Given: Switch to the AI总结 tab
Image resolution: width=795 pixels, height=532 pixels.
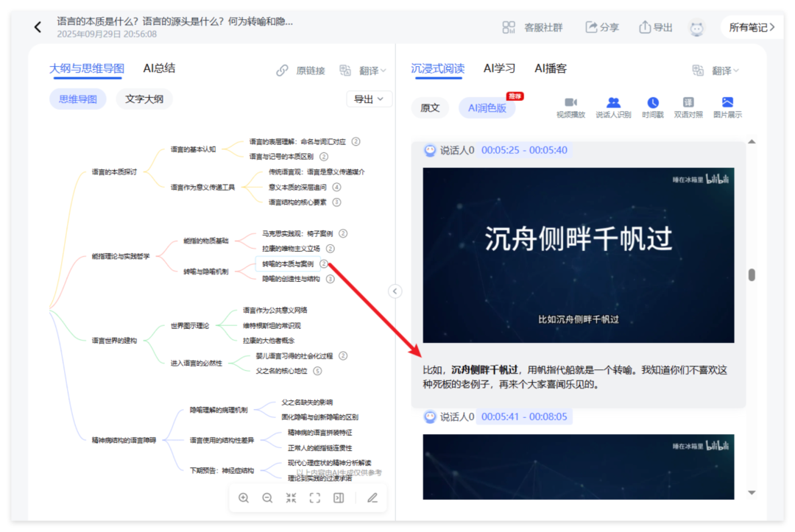Looking at the screenshot, I should coord(159,68).
